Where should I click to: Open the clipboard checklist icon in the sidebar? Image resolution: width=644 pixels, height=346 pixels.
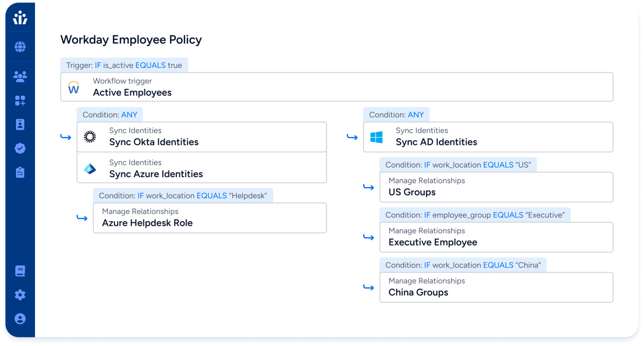20,172
